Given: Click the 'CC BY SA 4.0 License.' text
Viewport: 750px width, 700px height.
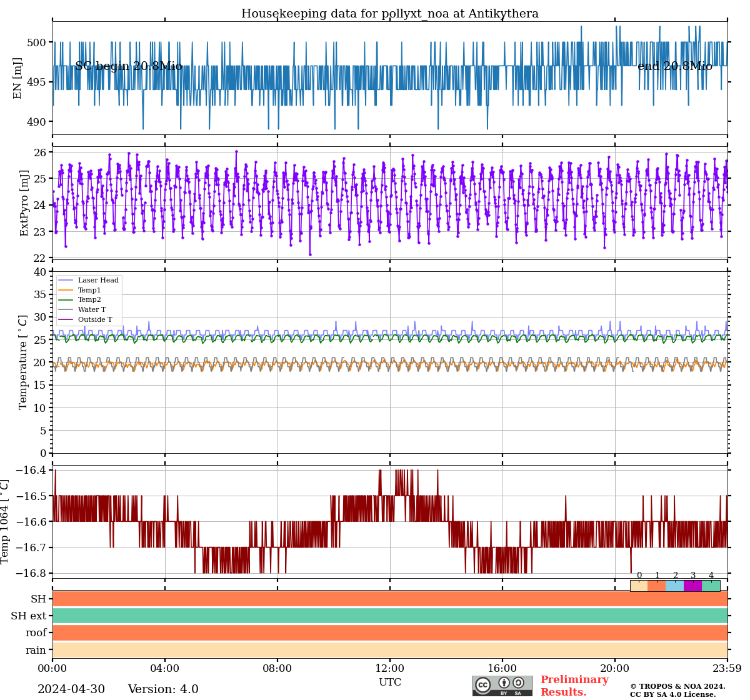Looking at the screenshot, I should [x=673, y=694].
